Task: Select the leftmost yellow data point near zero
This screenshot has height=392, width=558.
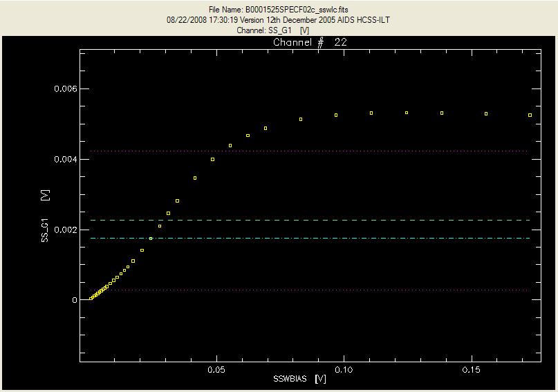Action: click(91, 299)
